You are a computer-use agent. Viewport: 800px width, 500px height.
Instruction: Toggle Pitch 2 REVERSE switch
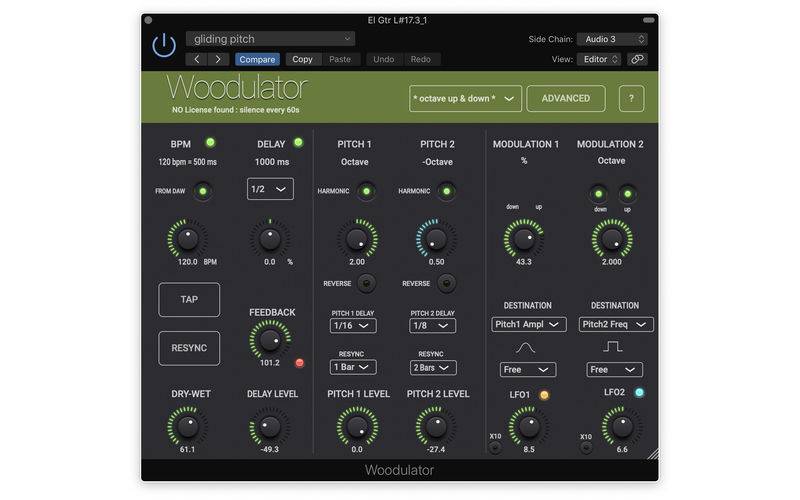pyautogui.click(x=446, y=283)
